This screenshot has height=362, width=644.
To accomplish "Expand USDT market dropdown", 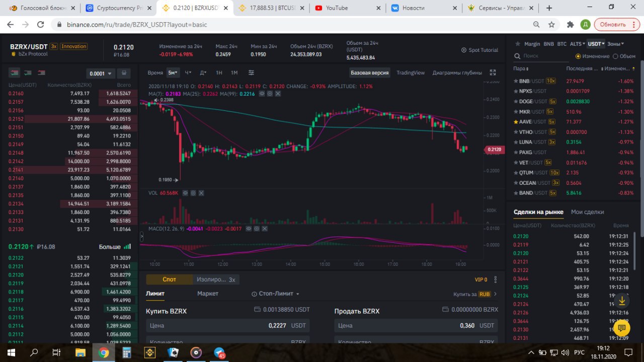I will (596, 44).
